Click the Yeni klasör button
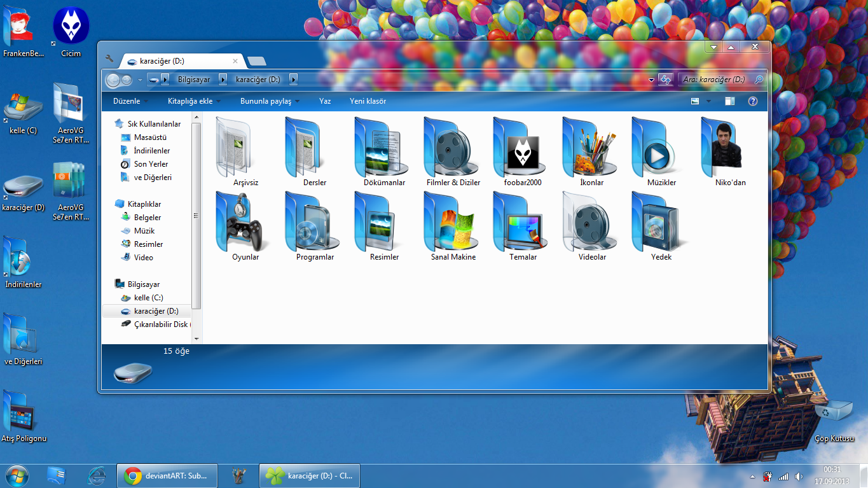Screen dimensions: 868x488 click(x=368, y=101)
